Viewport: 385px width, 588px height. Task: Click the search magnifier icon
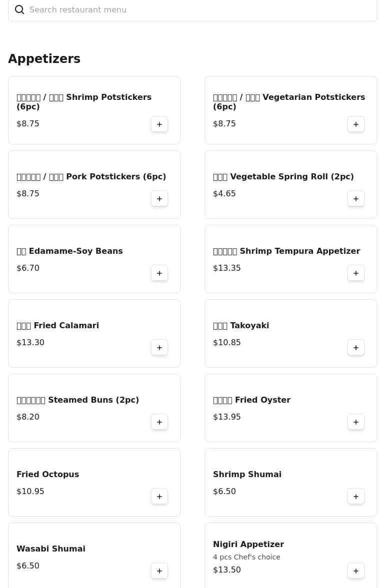tap(19, 10)
